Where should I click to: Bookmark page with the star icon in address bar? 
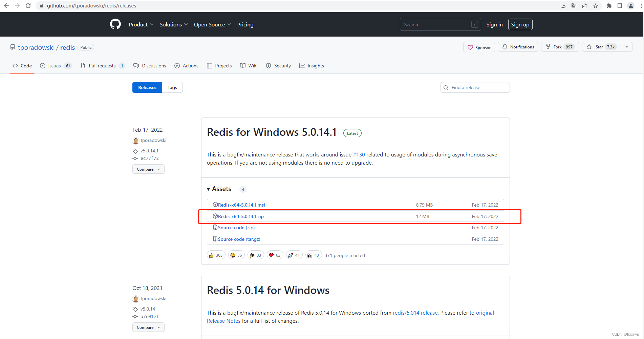tap(596, 6)
